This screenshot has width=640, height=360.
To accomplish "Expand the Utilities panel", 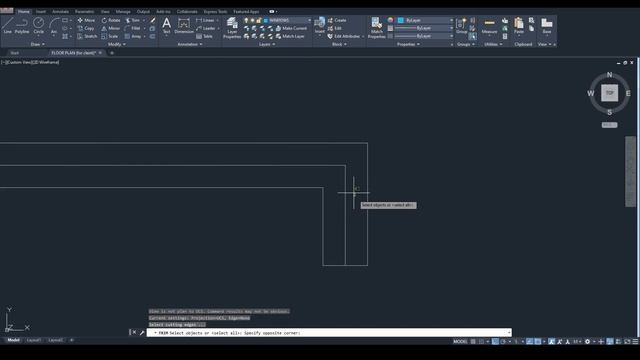I will 493,44.
